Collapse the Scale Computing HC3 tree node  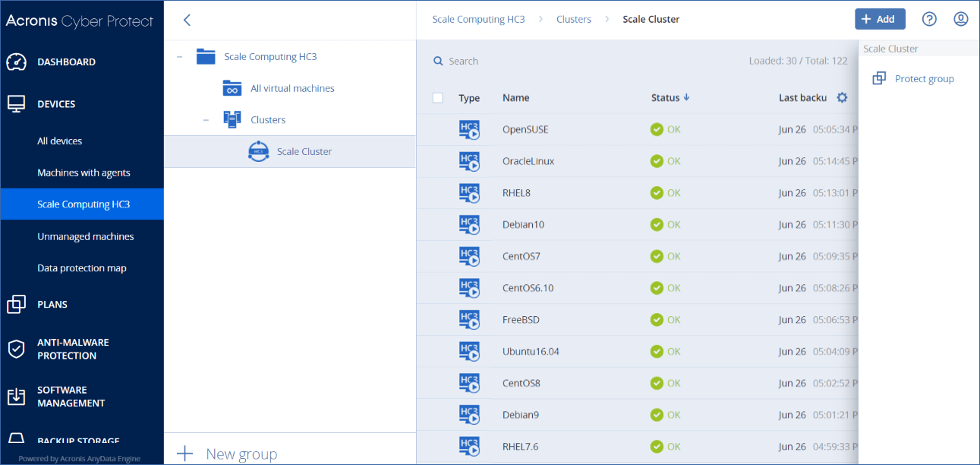180,57
